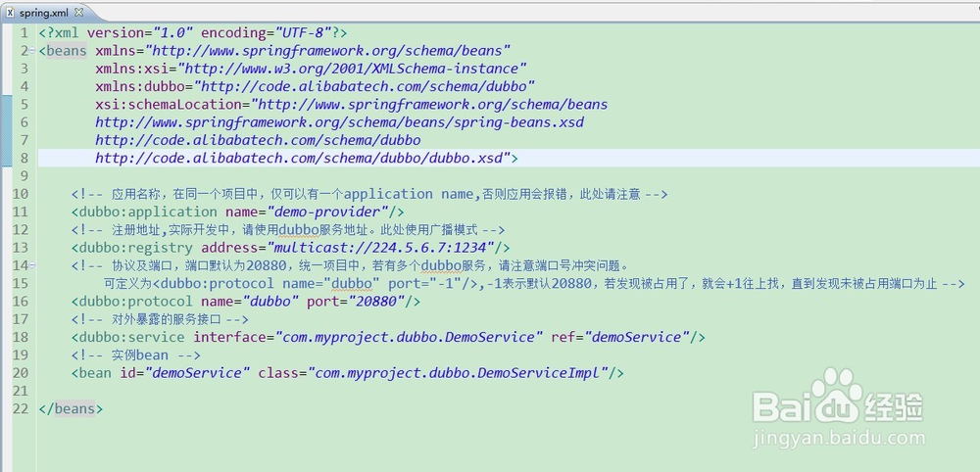Viewport: 980px width, 472px height.
Task: Click the XMLSchema-instance URL on line 3
Action: coord(352,69)
